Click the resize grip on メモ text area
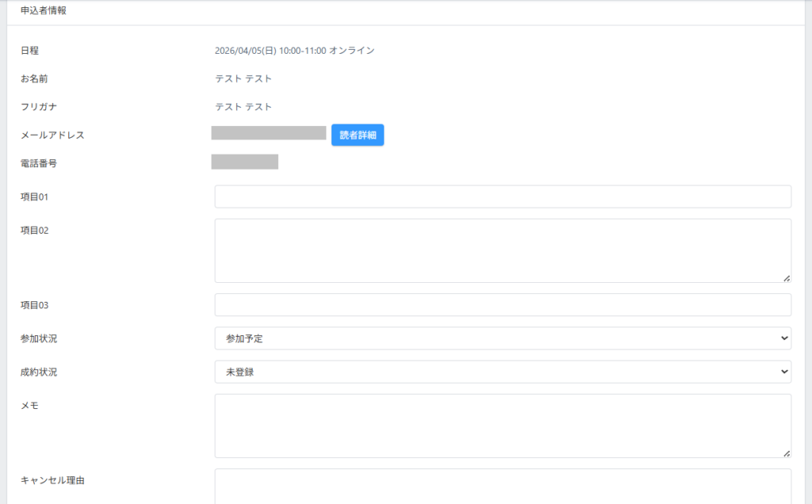The height and width of the screenshot is (504, 812). pos(787,453)
